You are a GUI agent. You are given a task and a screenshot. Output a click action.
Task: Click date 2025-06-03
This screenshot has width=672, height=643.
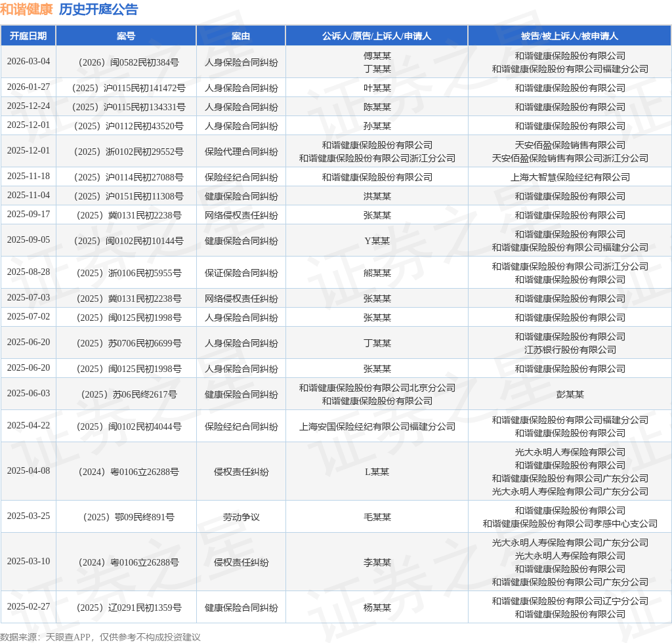(x=28, y=393)
